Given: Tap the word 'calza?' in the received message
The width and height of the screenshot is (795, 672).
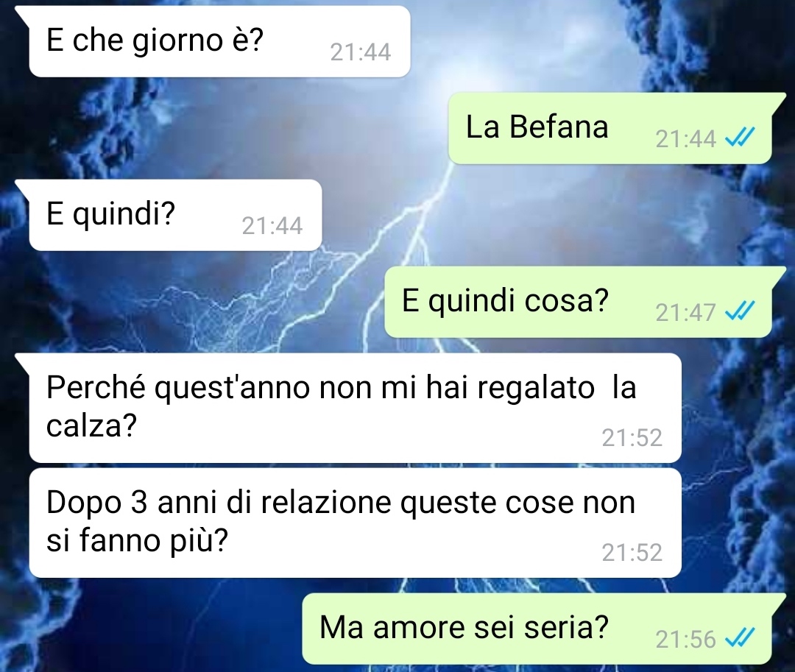Looking at the screenshot, I should (x=92, y=425).
